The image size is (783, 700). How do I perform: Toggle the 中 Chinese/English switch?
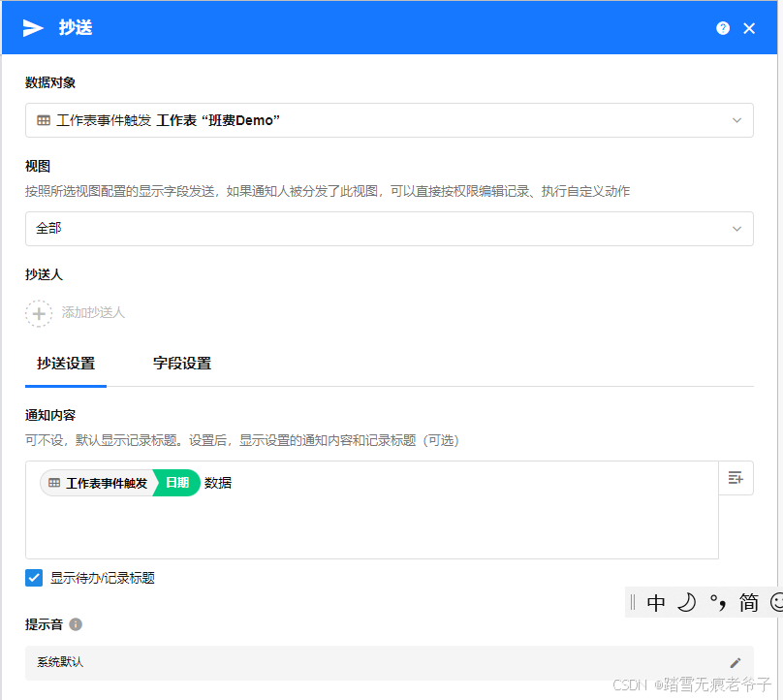coord(655,602)
